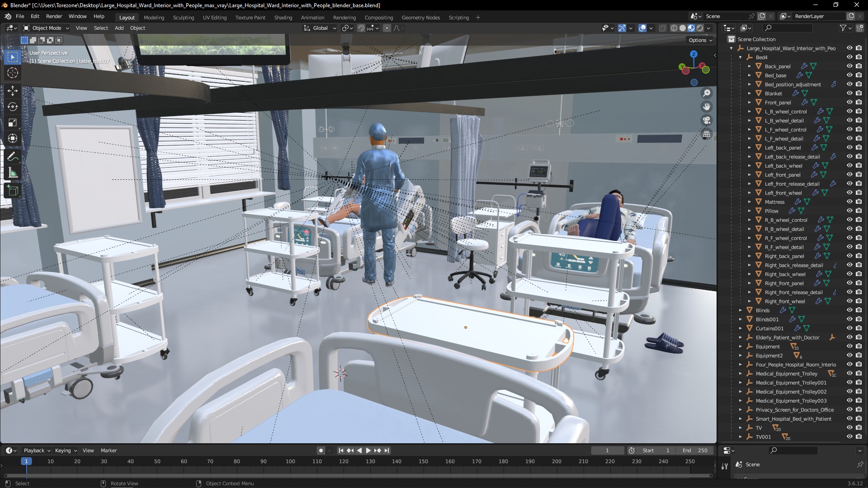The image size is (868, 488).
Task: Switch to wireframe viewport shading
Action: (674, 28)
